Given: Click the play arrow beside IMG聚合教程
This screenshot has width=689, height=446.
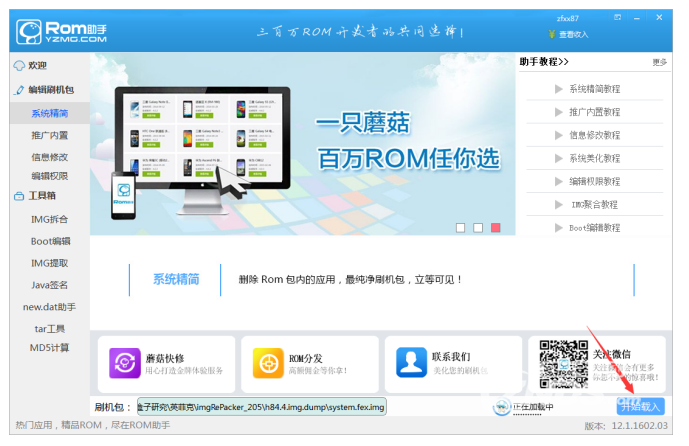Looking at the screenshot, I should pyautogui.click(x=558, y=205).
